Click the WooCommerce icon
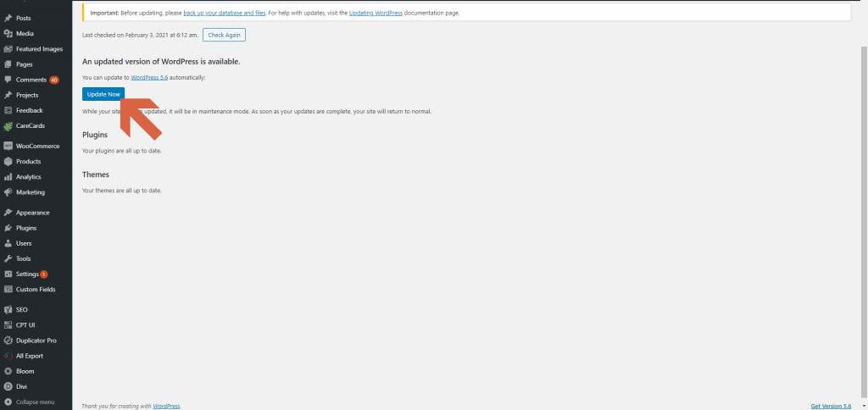868x410 pixels. coord(8,146)
